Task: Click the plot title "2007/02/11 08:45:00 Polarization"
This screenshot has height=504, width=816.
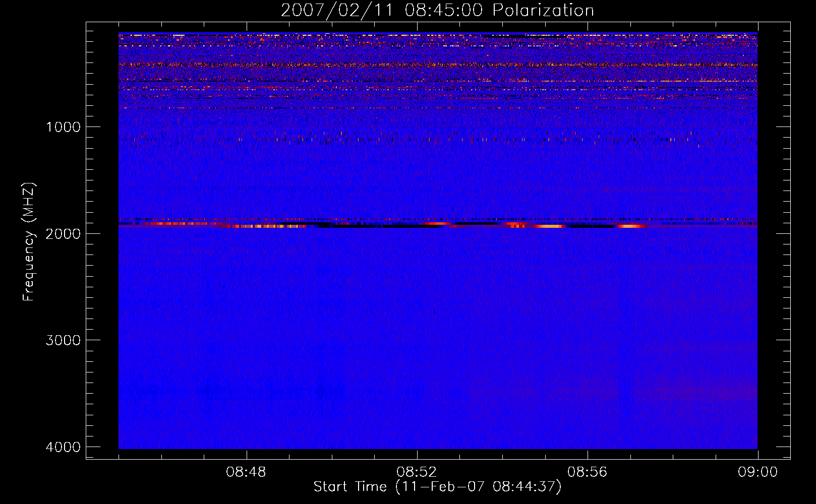Action: click(x=437, y=11)
